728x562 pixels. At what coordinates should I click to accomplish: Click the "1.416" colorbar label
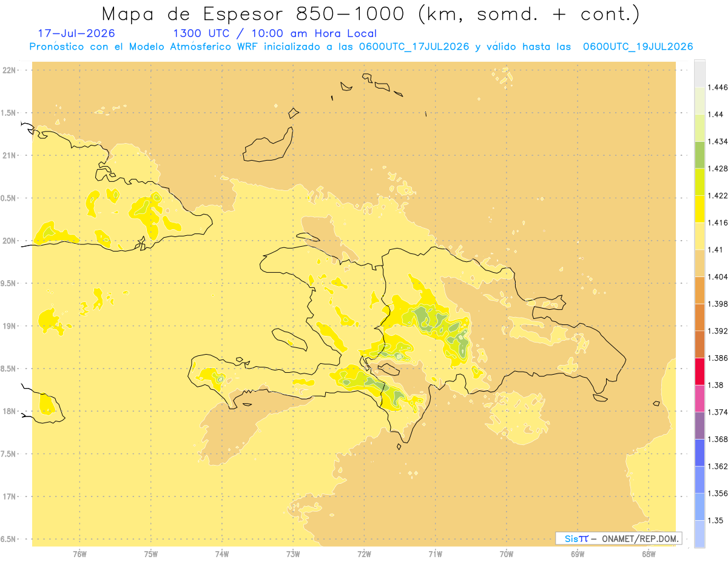pos(718,222)
